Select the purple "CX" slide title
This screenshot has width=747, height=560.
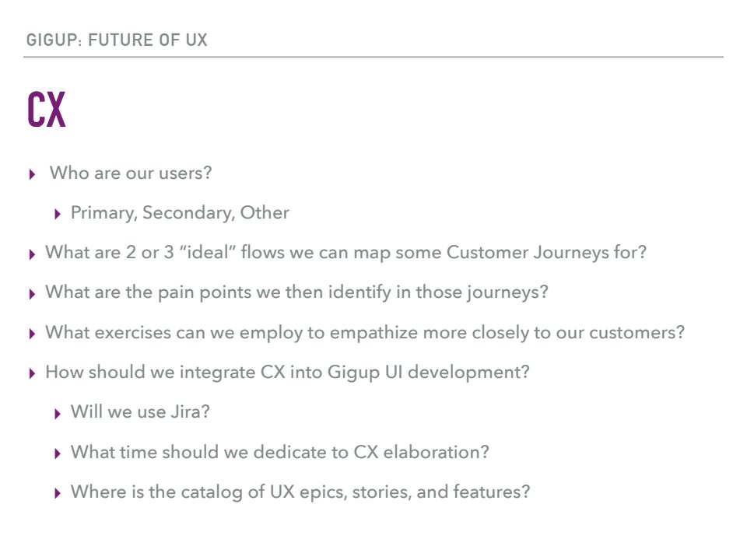pos(47,110)
